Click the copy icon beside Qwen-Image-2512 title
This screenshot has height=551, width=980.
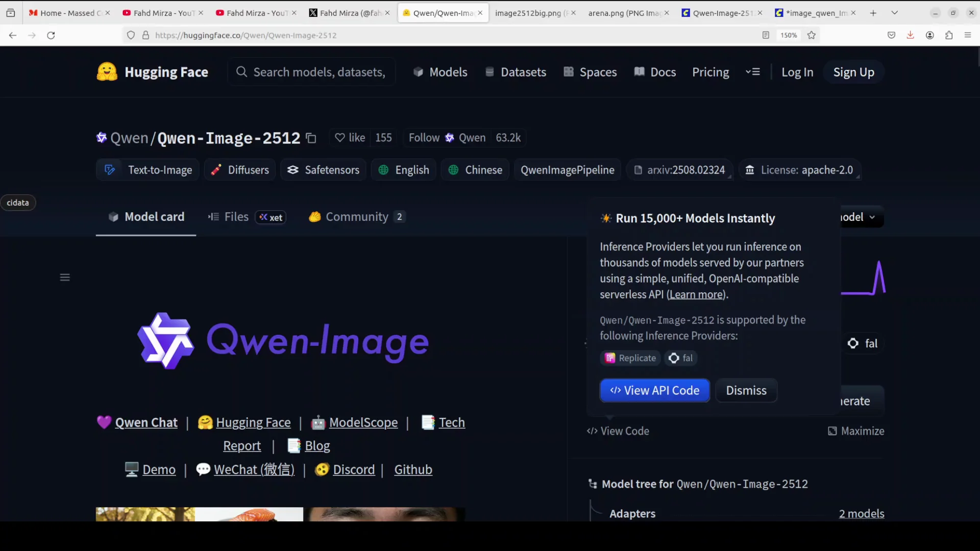point(311,138)
